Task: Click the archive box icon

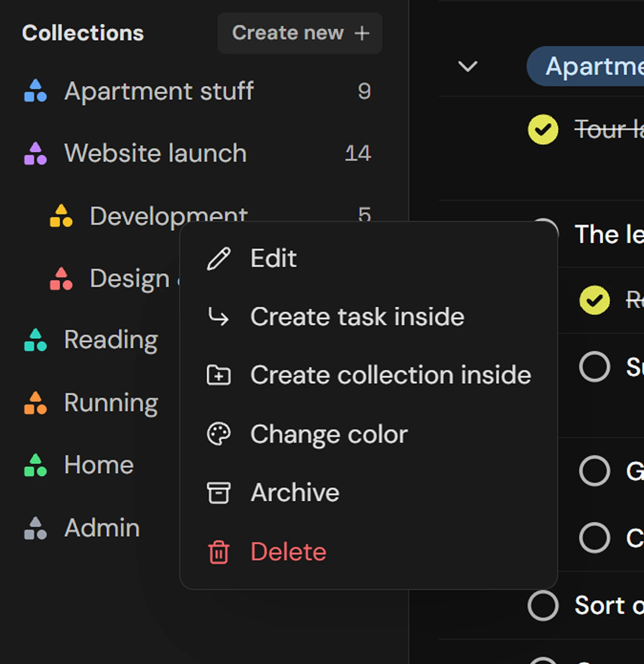Action: pos(219,493)
